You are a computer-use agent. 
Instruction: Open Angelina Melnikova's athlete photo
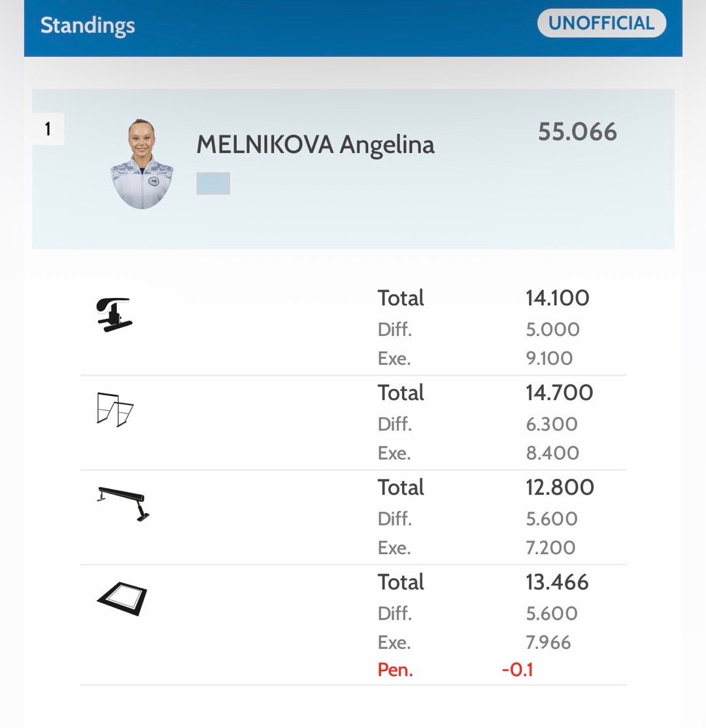143,164
